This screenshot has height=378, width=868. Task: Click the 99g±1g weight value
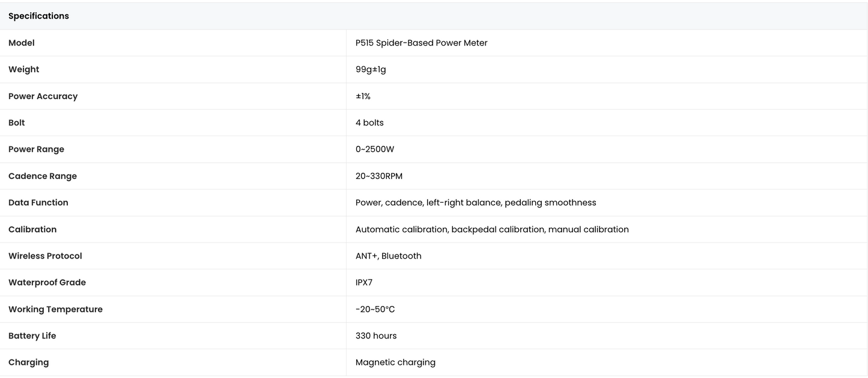click(371, 70)
